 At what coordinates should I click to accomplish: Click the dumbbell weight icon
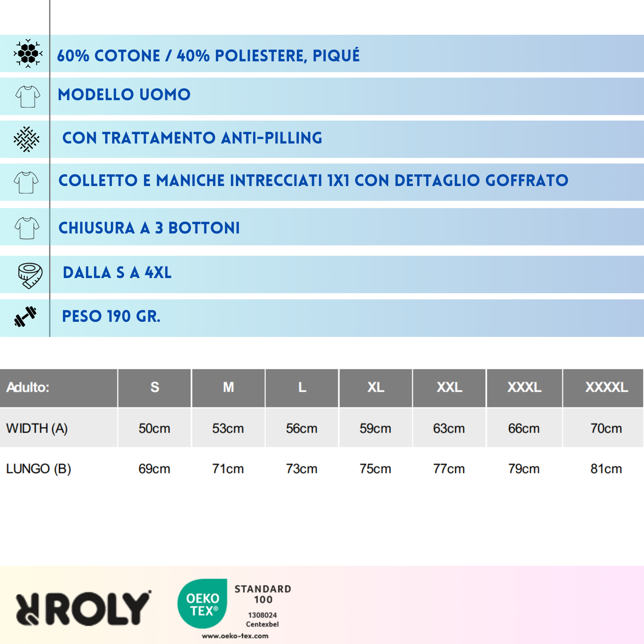(x=25, y=316)
